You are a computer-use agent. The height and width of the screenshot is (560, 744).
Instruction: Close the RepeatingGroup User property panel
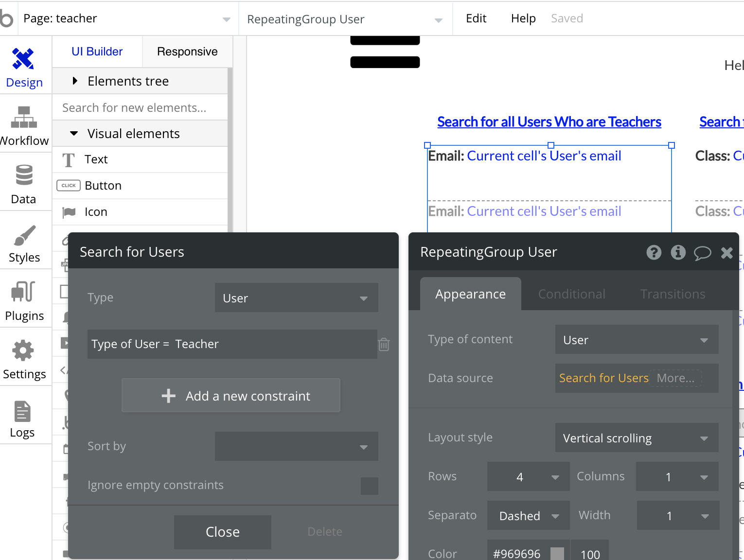[x=727, y=252]
